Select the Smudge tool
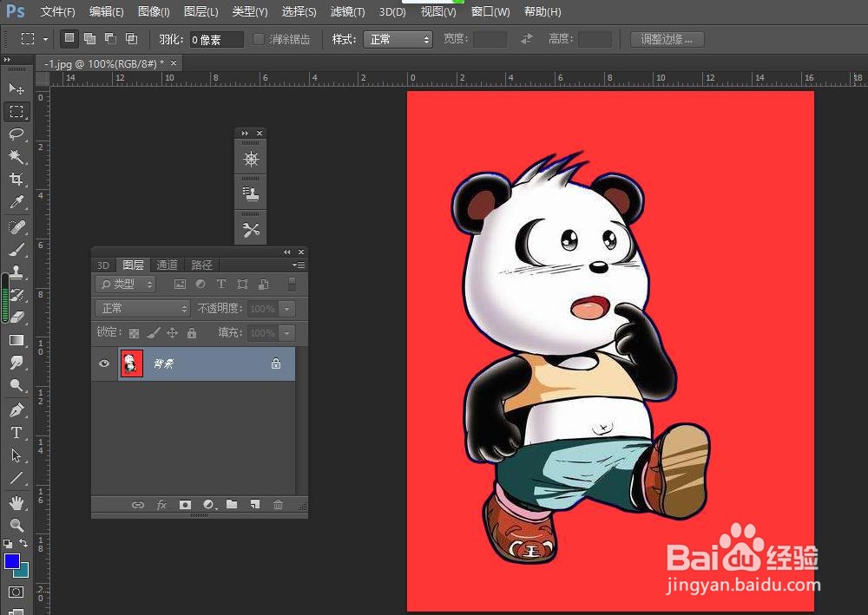 tap(16, 363)
